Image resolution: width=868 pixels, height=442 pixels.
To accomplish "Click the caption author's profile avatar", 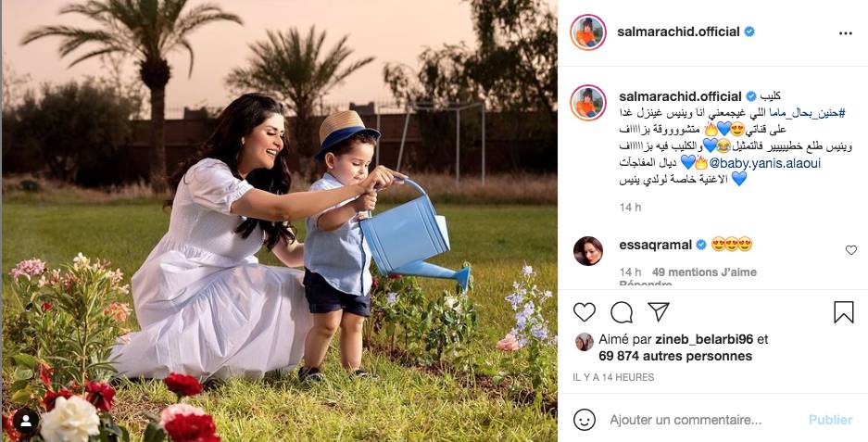I will (x=588, y=103).
